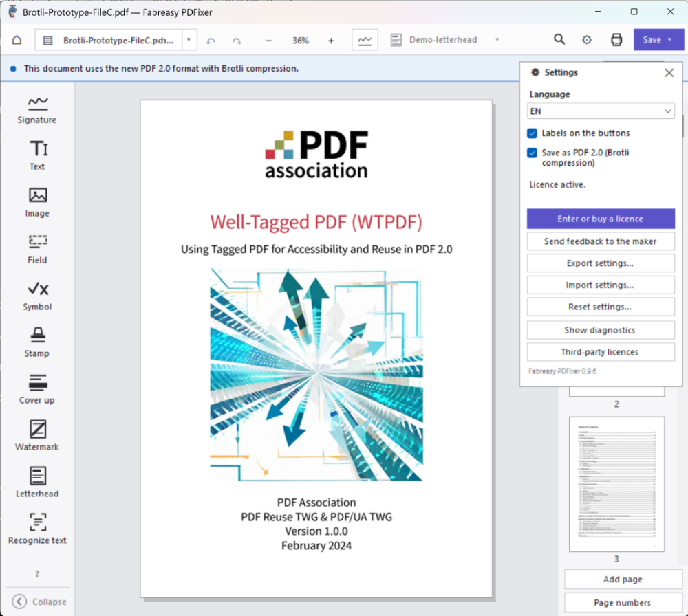Image resolution: width=688 pixels, height=616 pixels.
Task: Select the Signature tool
Action: coord(37,110)
